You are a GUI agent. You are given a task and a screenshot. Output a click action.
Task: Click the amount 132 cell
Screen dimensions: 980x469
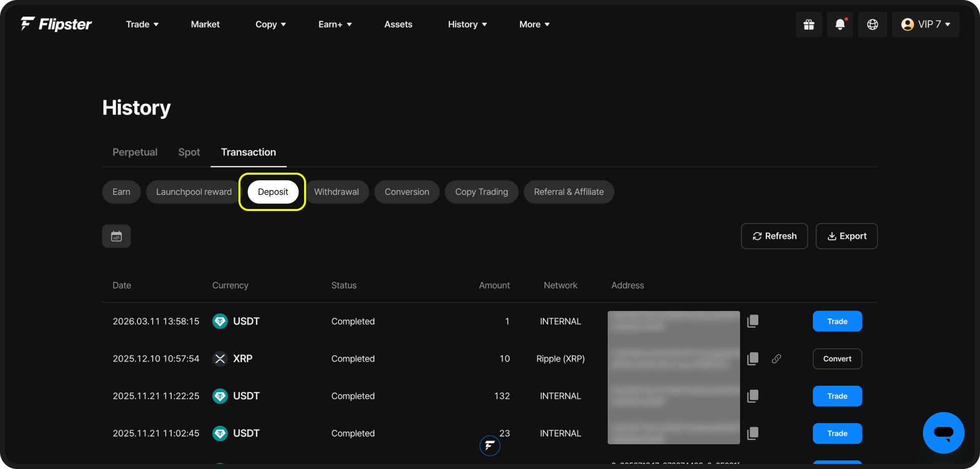[x=502, y=396]
